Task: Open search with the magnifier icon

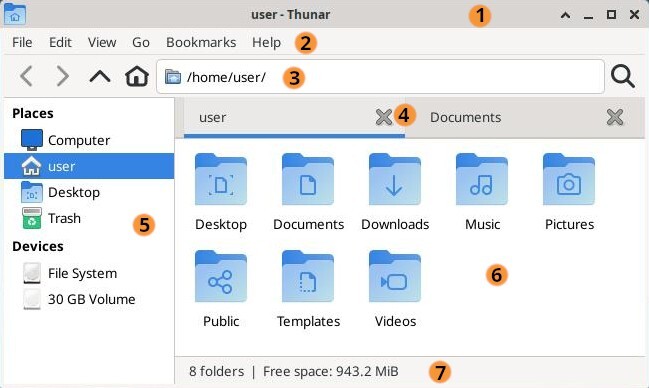Action: 623,77
